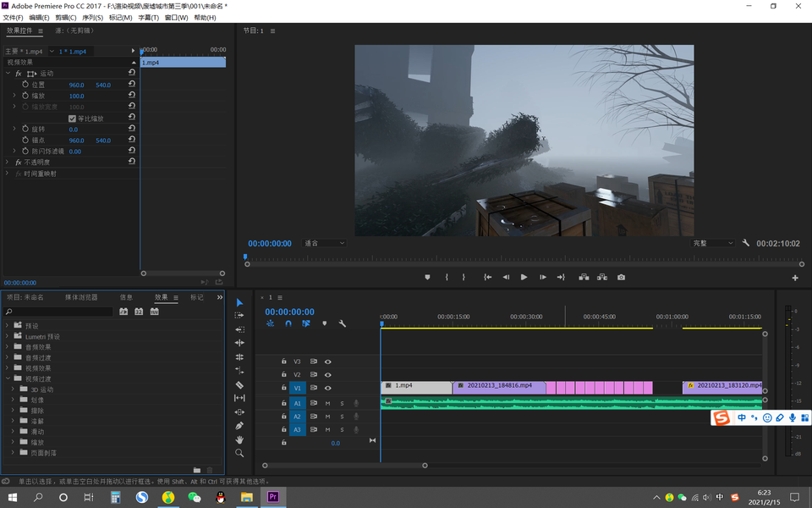Open timeline display settings wrench
The width and height of the screenshot is (812, 508).
(x=342, y=323)
